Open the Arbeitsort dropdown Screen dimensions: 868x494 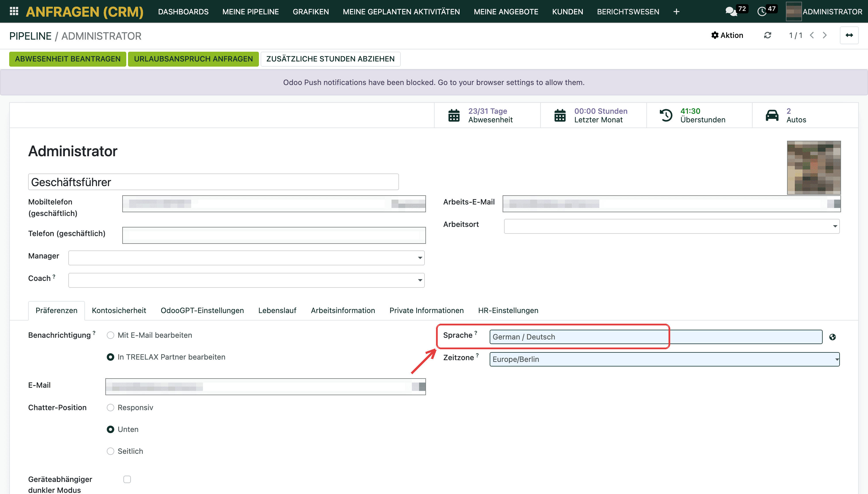tap(672, 226)
